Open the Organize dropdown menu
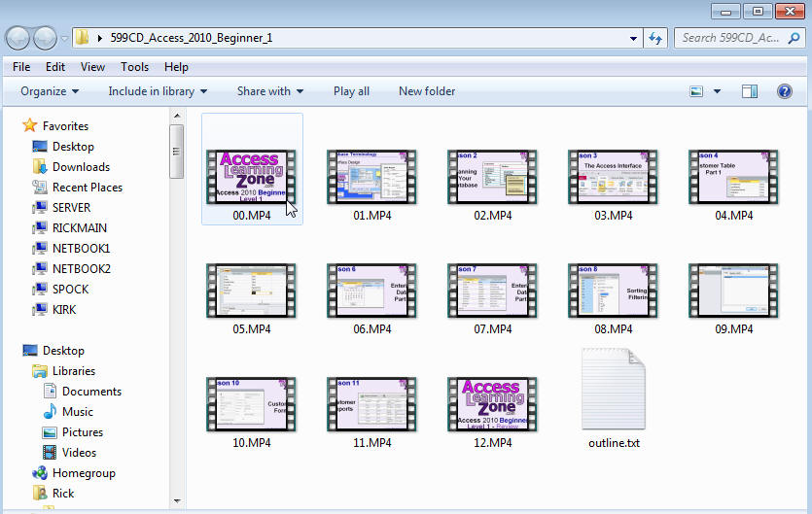Image resolution: width=812 pixels, height=514 pixels. [50, 91]
